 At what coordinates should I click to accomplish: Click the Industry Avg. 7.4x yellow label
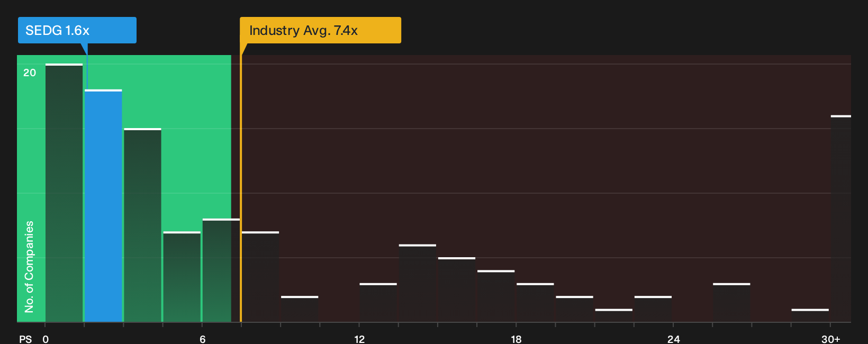coord(320,30)
